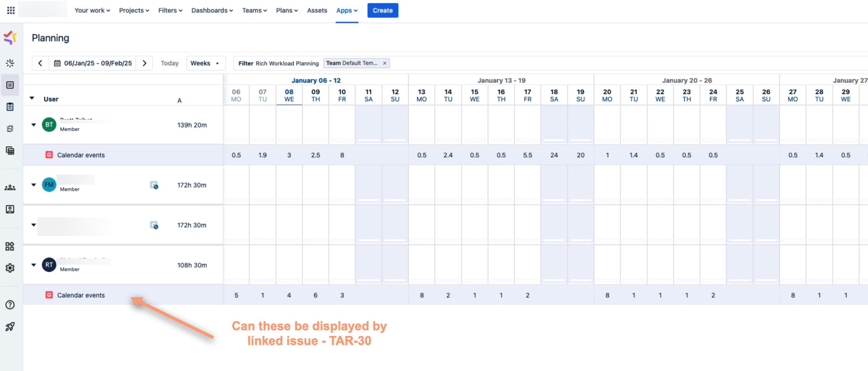Open the apps widget icon in sidebar

pyautogui.click(x=10, y=246)
